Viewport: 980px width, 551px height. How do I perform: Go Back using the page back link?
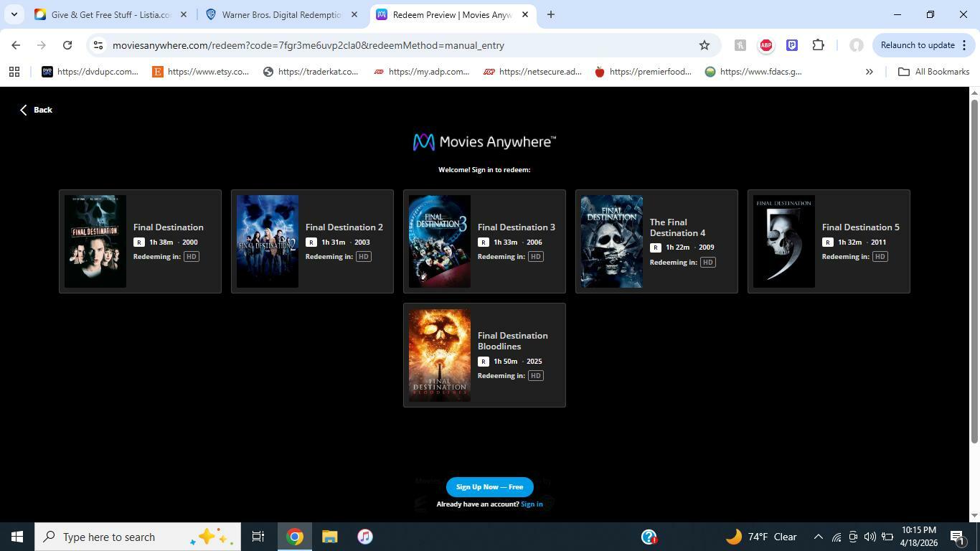point(36,110)
